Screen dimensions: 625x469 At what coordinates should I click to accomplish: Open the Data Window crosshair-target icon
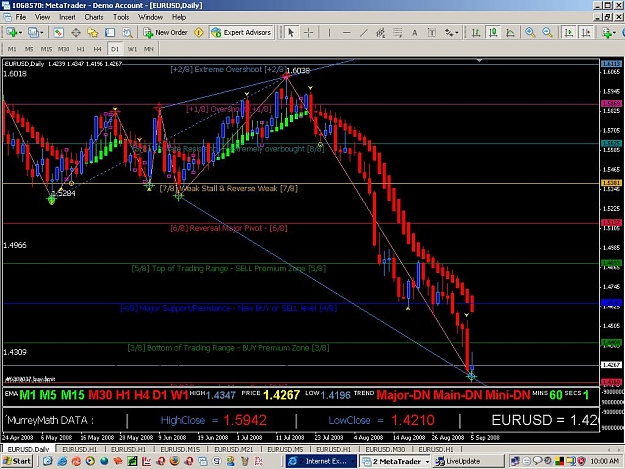(76, 33)
